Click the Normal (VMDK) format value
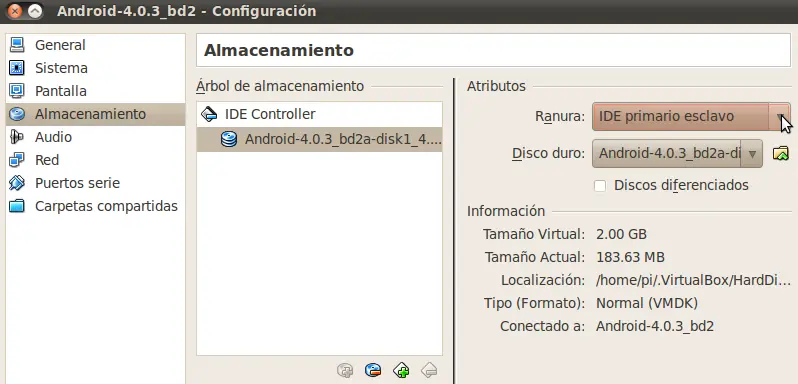 click(x=647, y=304)
